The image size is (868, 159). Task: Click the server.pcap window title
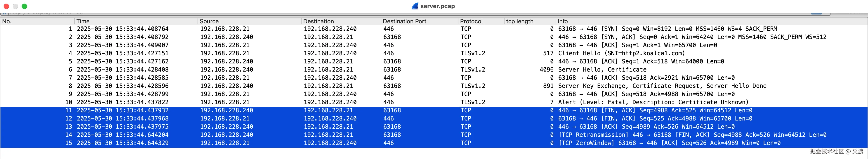click(437, 6)
